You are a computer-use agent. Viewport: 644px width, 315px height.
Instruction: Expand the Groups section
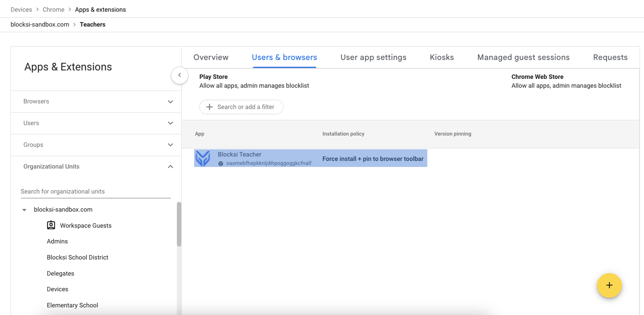pyautogui.click(x=96, y=145)
